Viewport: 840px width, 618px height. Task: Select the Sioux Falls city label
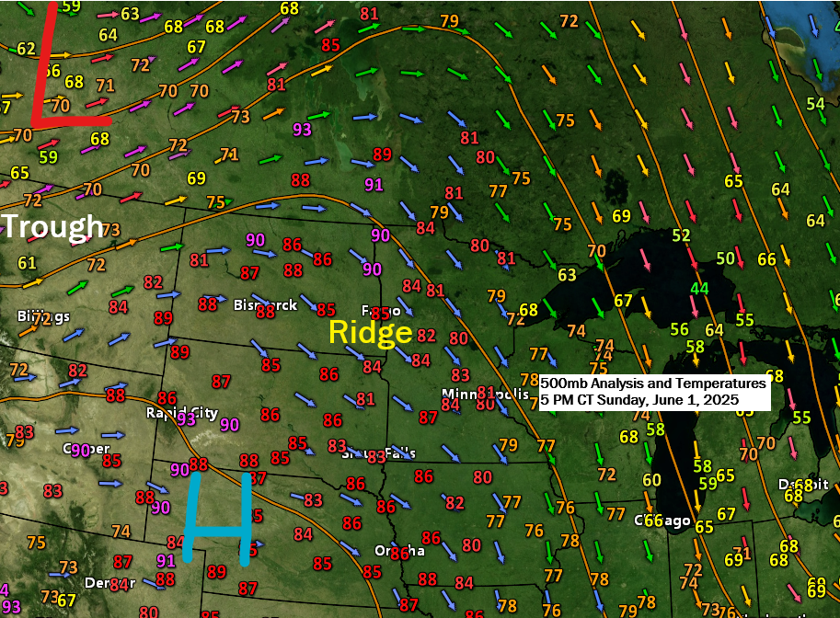tap(376, 453)
